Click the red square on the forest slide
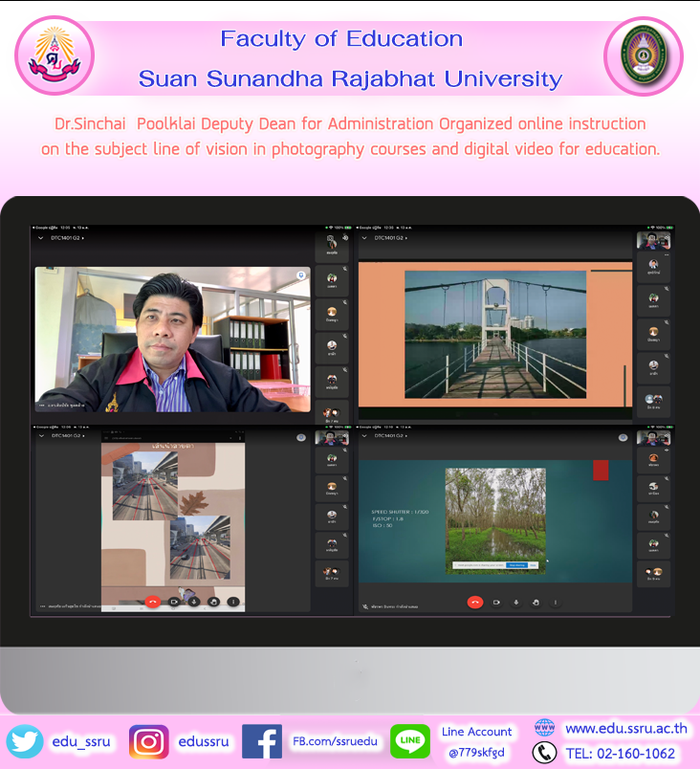This screenshot has width=700, height=769. tap(601, 470)
